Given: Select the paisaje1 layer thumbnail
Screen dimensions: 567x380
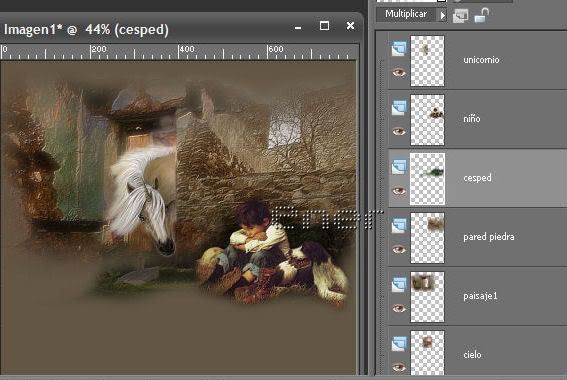Looking at the screenshot, I should click(x=427, y=297).
